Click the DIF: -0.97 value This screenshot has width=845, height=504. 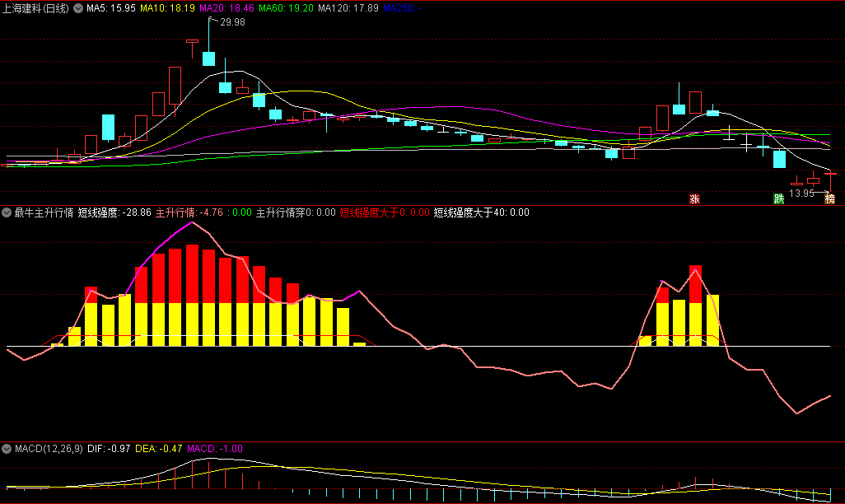point(109,449)
